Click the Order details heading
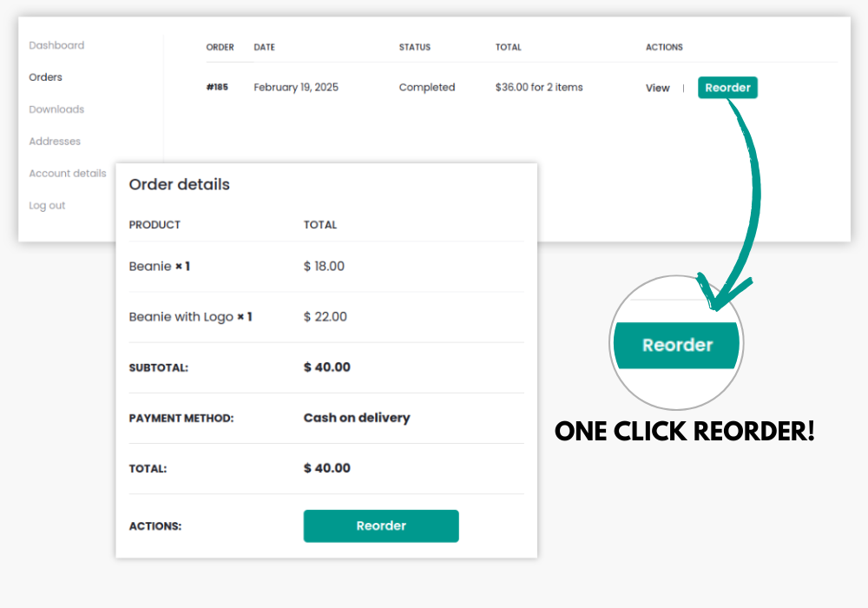The image size is (868, 608). [x=180, y=184]
